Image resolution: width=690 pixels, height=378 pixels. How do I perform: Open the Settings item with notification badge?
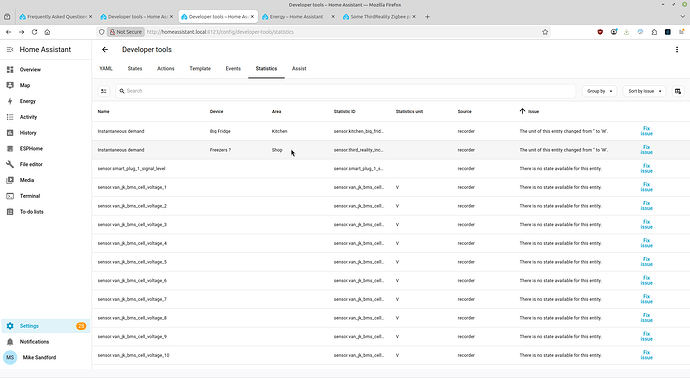pyautogui.click(x=46, y=326)
